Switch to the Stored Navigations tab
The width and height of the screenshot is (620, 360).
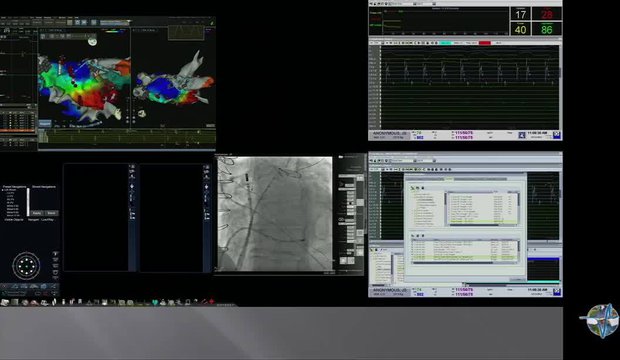click(x=44, y=186)
